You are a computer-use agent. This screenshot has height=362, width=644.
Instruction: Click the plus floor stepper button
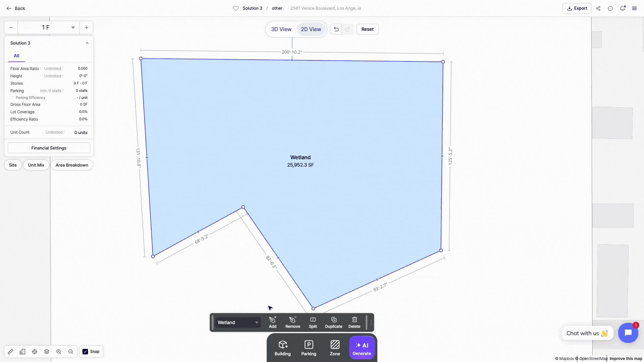click(x=87, y=27)
